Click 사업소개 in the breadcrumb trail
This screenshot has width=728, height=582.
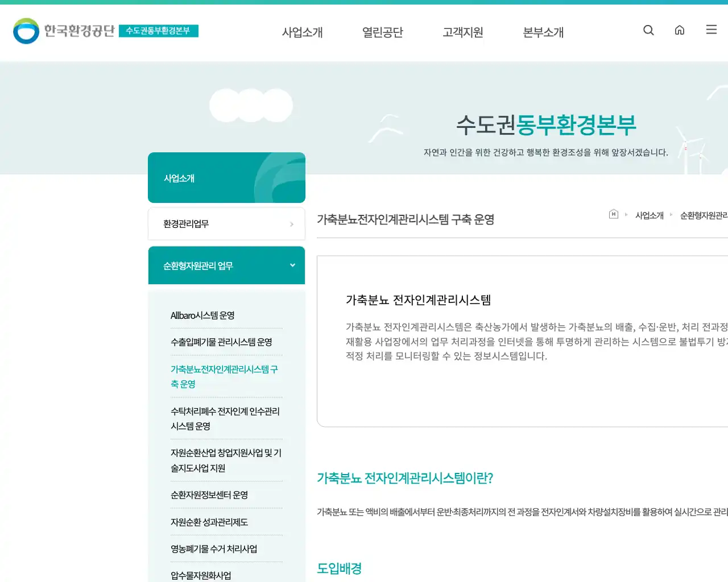(x=650, y=215)
